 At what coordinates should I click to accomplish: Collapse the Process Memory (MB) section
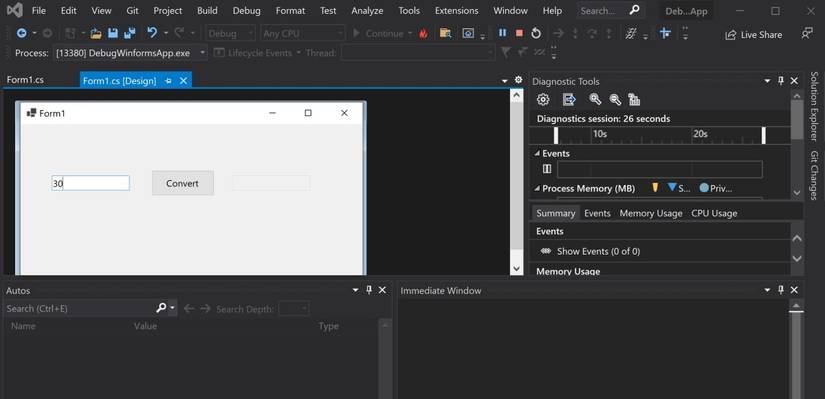coord(537,188)
